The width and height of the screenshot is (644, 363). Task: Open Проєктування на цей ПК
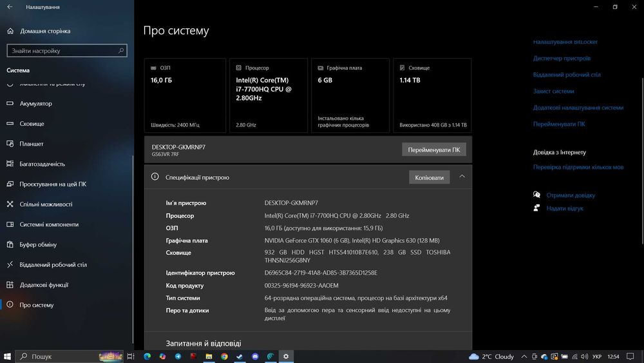53,184
